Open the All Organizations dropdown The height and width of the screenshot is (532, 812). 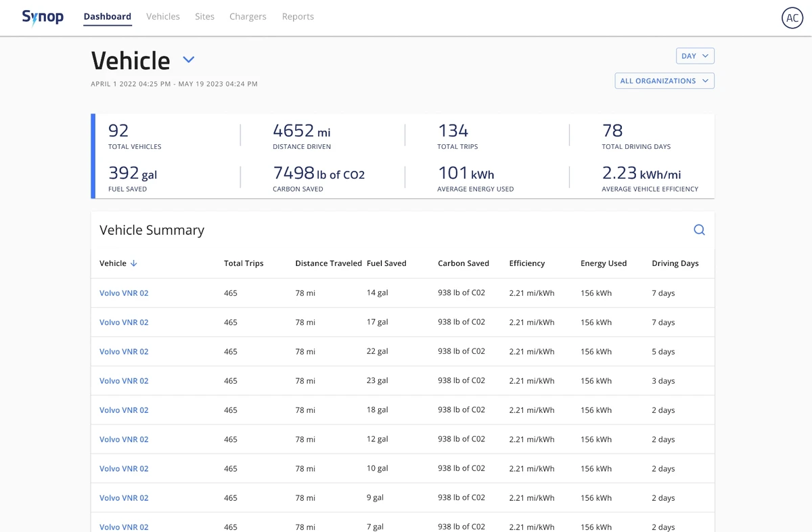pos(664,81)
